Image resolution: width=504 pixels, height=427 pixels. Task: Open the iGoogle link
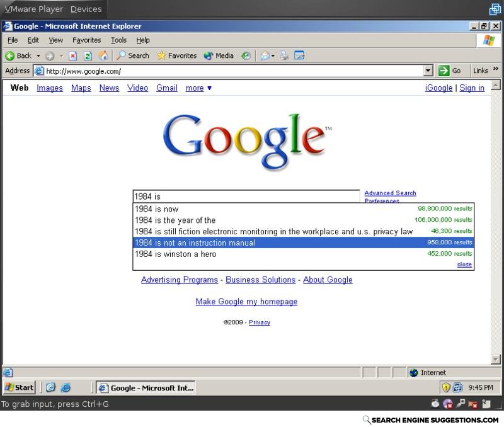[438, 88]
